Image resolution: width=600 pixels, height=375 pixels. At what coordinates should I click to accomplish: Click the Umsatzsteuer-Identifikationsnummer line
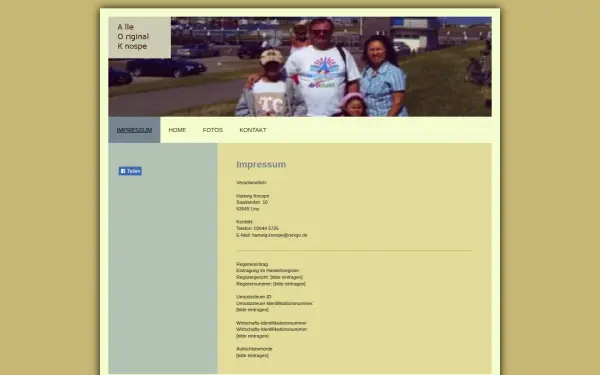click(x=275, y=303)
